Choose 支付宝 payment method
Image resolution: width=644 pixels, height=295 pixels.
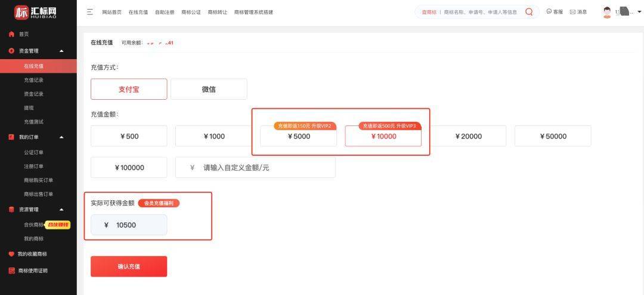coord(129,90)
